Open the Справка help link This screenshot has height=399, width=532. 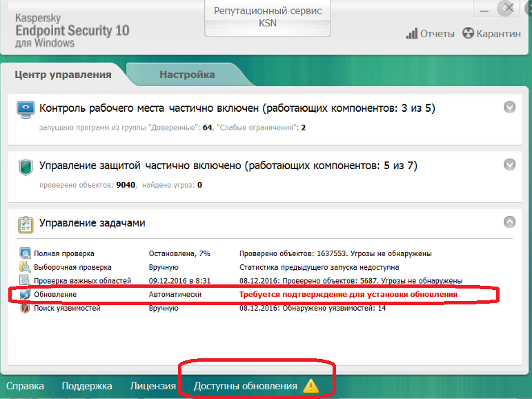pyautogui.click(x=25, y=386)
